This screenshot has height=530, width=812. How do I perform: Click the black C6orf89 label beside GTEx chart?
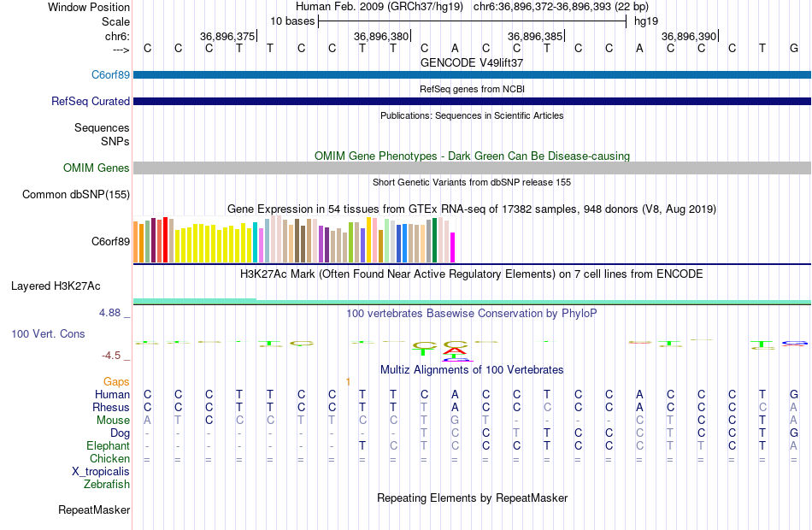pos(110,241)
